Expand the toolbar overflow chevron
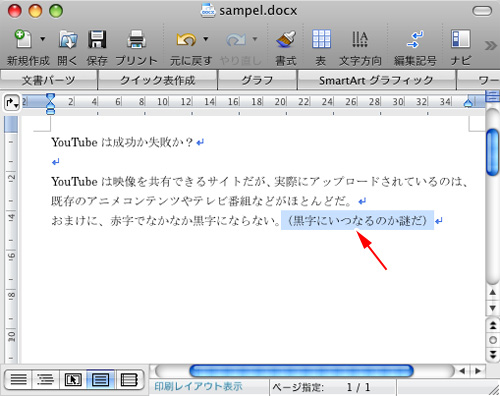Viewport: 500px width, 396px height. 491,45
